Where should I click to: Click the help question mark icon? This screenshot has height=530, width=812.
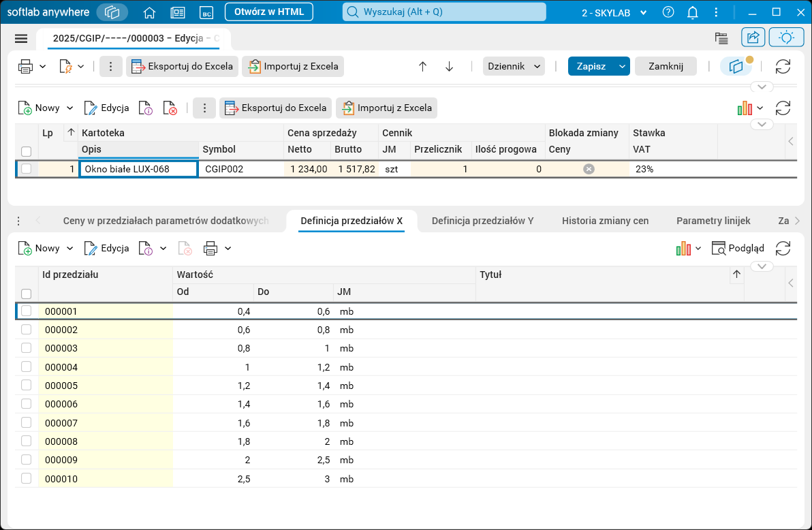pos(668,12)
